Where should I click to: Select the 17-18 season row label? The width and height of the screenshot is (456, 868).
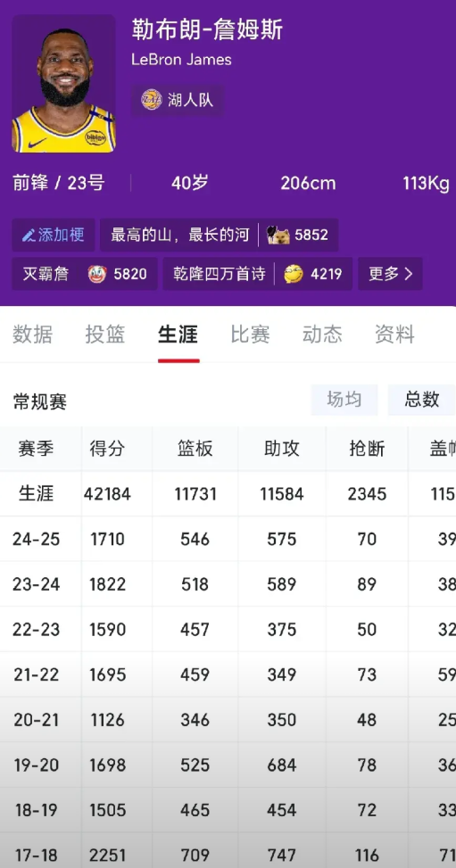pyautogui.click(x=36, y=856)
